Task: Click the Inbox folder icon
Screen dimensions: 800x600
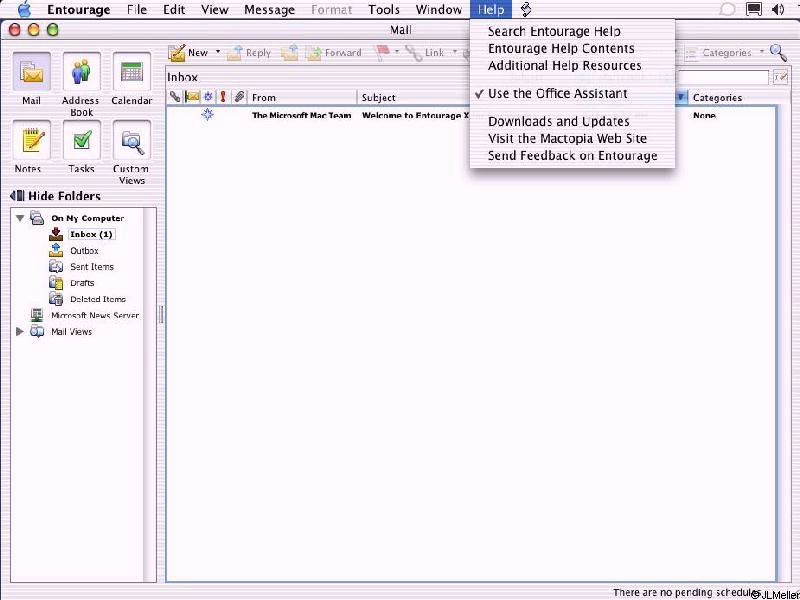Action: point(56,234)
